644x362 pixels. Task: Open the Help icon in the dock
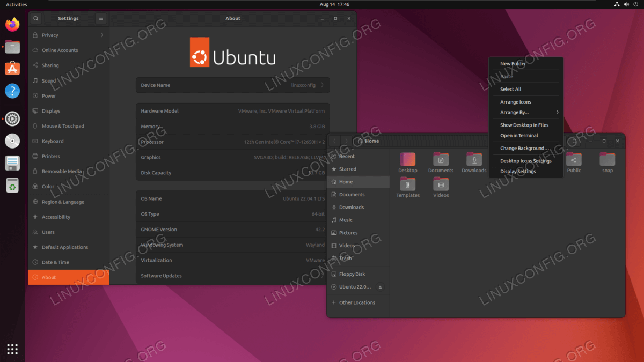coord(12,91)
